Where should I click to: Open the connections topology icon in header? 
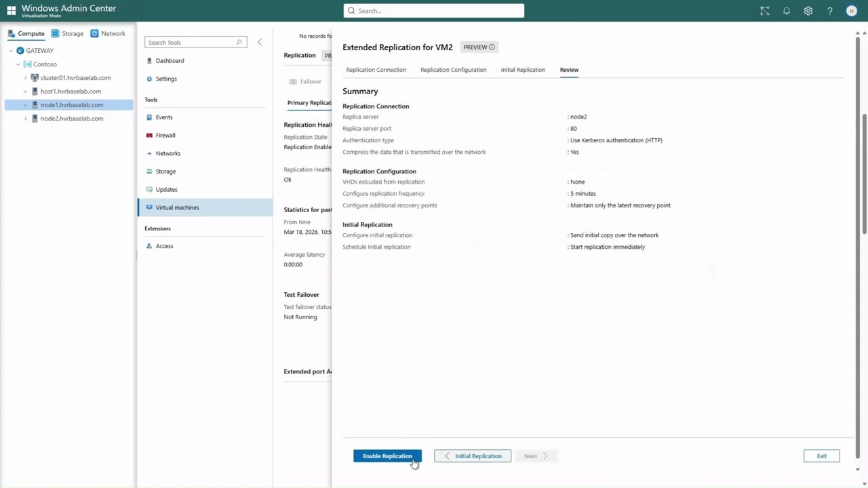tap(765, 11)
